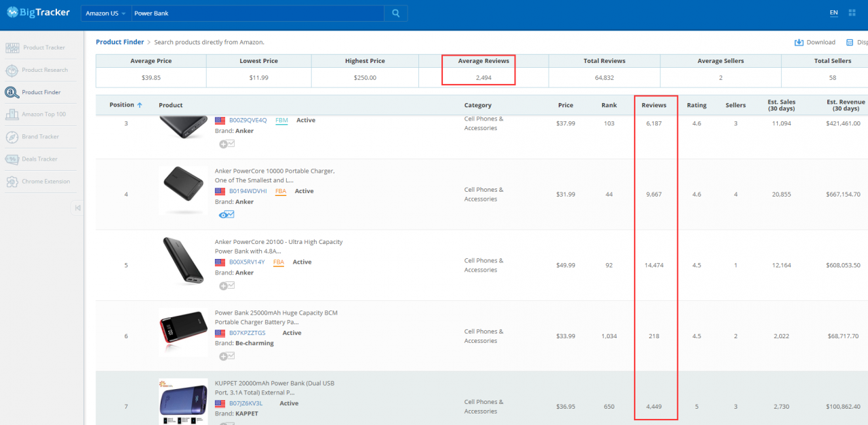Click the BigTracker logo
This screenshot has width=868, height=425.
pos(38,12)
